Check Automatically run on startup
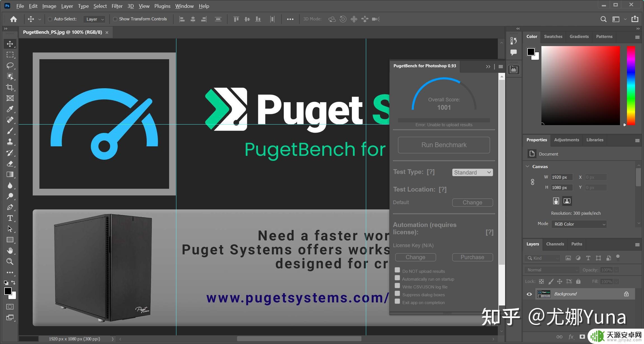Image resolution: width=644 pixels, height=344 pixels. point(397,278)
